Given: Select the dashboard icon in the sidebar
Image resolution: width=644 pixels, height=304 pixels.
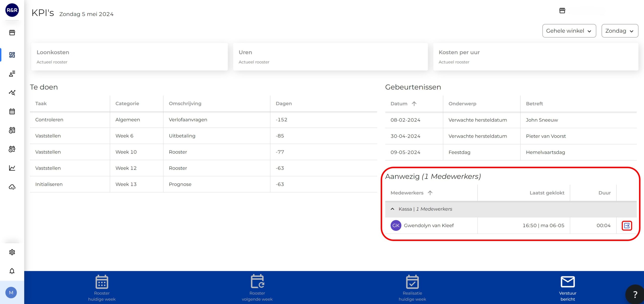Looking at the screenshot, I should (12, 54).
